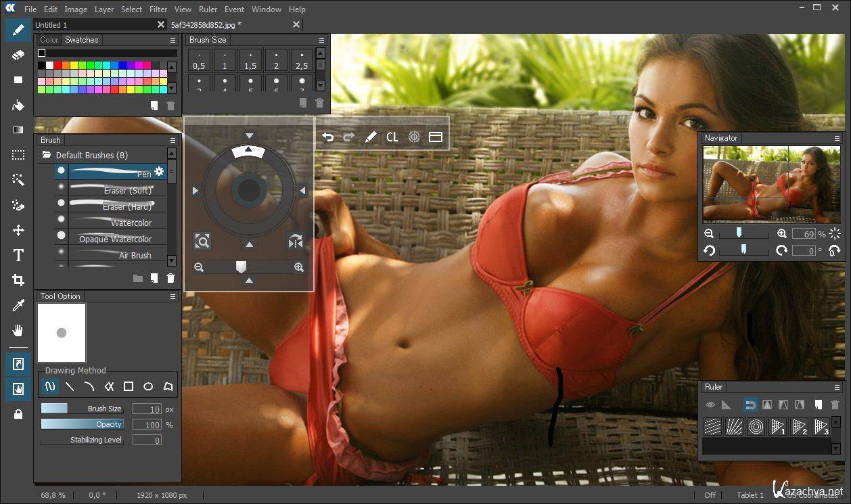Screen dimensions: 851x504
Task: Select the Eyedropper color picker tool
Action: (18, 305)
